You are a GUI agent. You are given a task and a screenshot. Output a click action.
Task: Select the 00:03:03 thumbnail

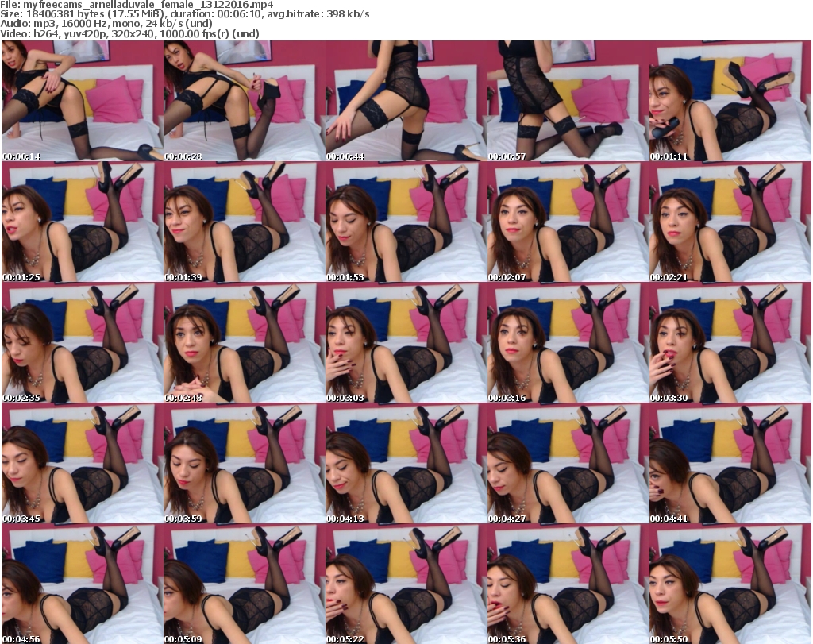click(405, 343)
